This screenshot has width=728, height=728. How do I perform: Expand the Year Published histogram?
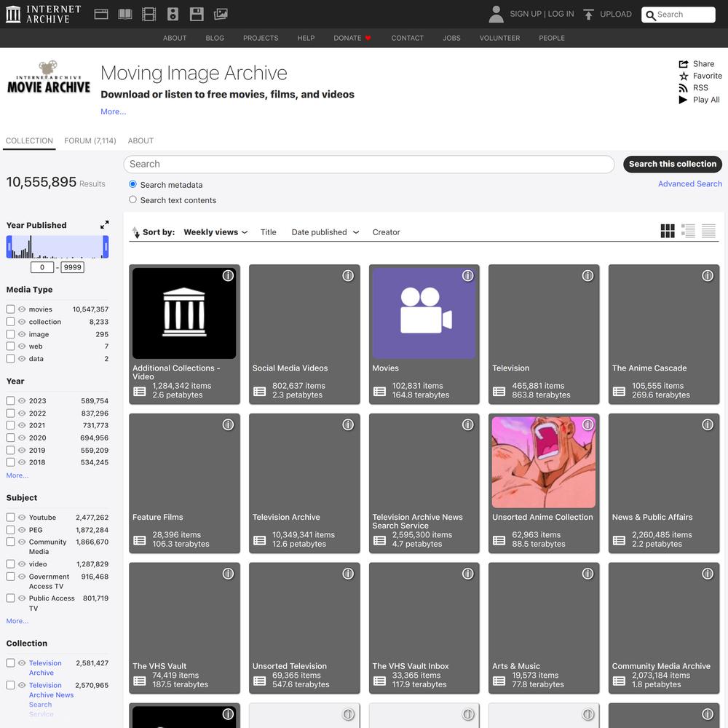[104, 225]
